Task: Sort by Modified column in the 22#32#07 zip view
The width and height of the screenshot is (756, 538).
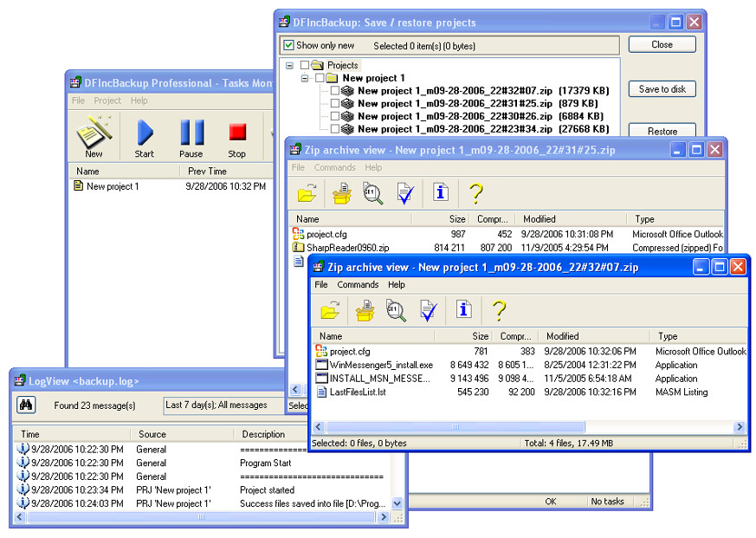Action: (596, 336)
